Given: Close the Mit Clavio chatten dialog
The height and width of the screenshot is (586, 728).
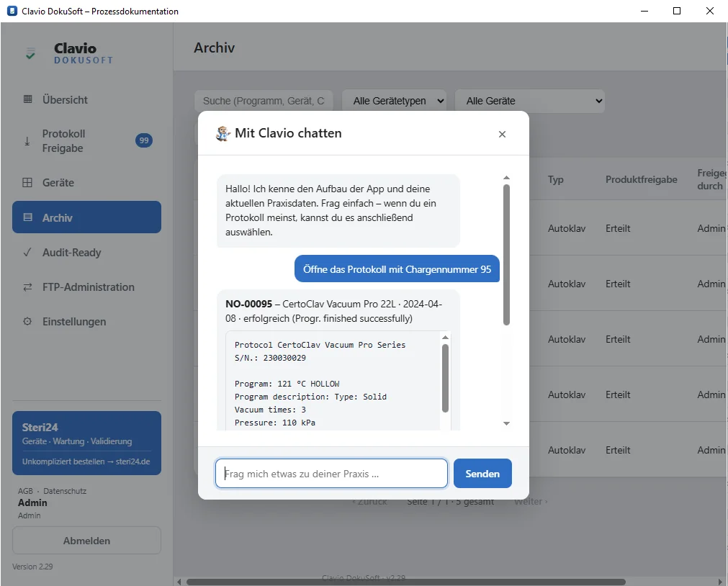Looking at the screenshot, I should (x=502, y=134).
